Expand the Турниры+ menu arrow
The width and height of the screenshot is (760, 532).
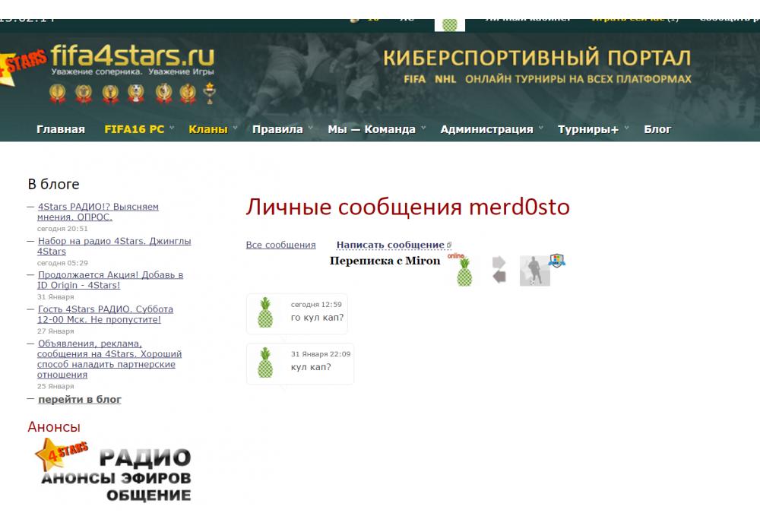(x=626, y=128)
